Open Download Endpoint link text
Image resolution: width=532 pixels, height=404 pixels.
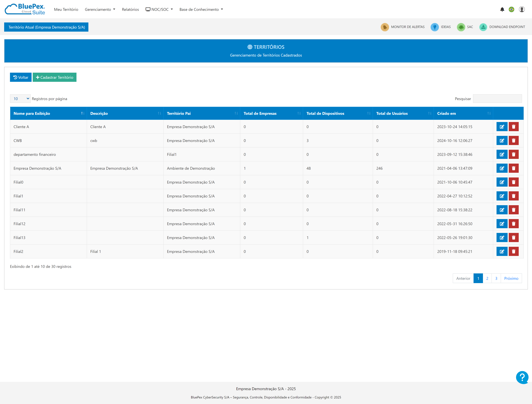coord(507,27)
